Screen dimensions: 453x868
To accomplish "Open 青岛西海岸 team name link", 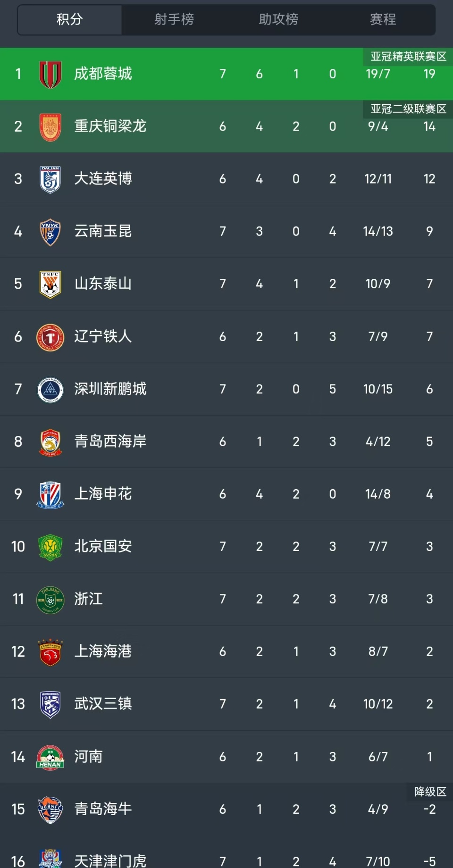I will click(x=110, y=442).
